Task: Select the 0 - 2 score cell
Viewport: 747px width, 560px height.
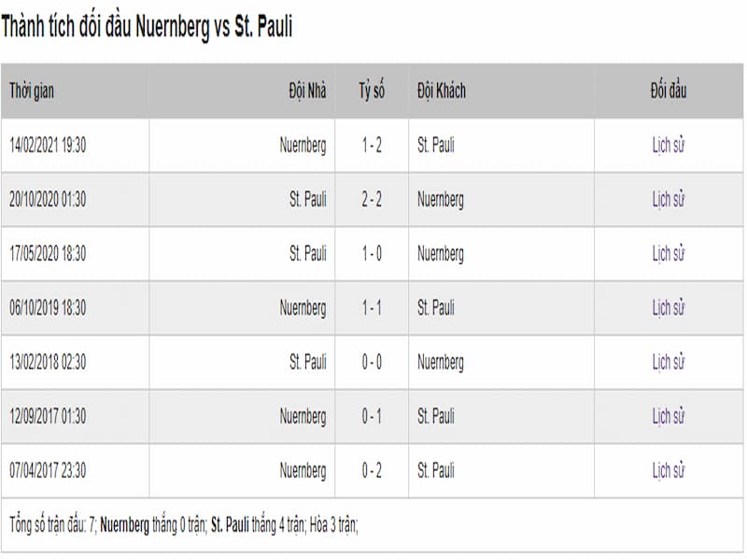Action: pos(372,471)
